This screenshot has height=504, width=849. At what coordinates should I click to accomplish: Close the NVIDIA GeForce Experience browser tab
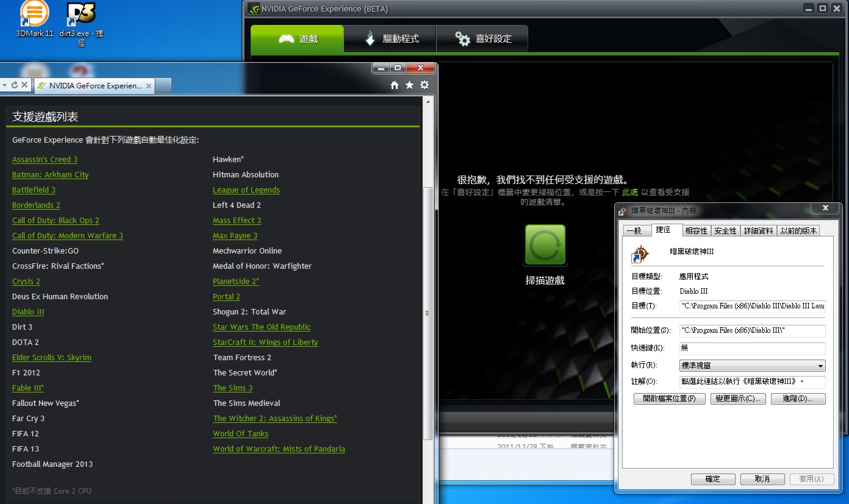click(149, 86)
